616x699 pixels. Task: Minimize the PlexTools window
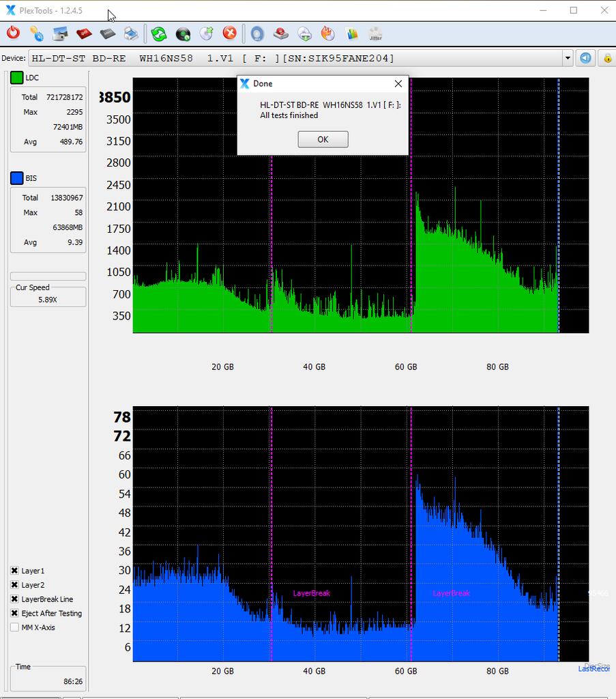click(x=543, y=10)
